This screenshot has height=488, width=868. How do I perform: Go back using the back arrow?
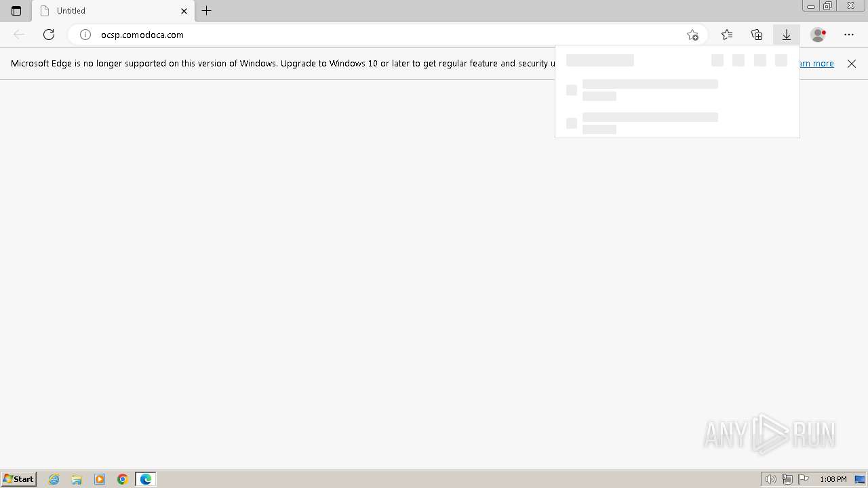click(x=19, y=35)
